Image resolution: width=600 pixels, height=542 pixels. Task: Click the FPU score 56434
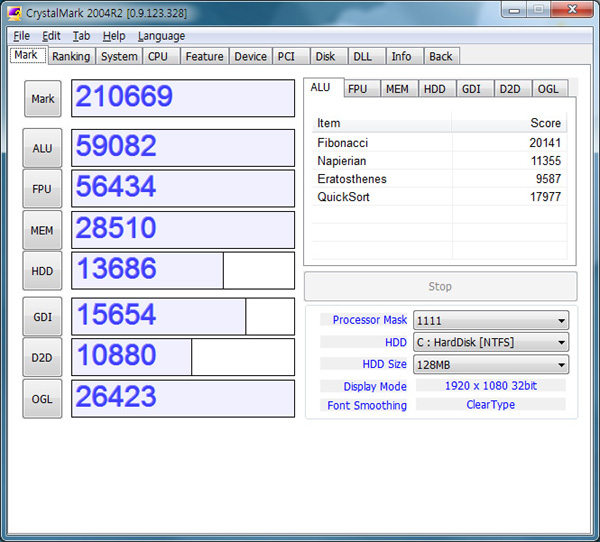tap(183, 189)
